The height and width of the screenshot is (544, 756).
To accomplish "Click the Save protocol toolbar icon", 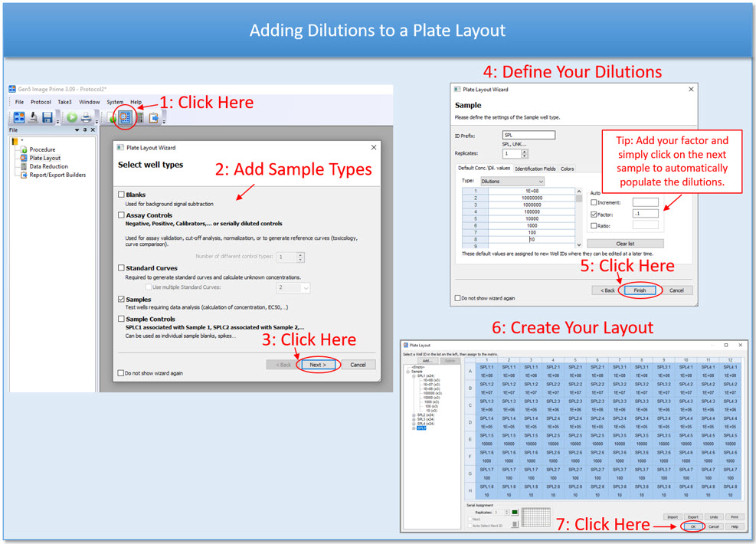I will 47,118.
